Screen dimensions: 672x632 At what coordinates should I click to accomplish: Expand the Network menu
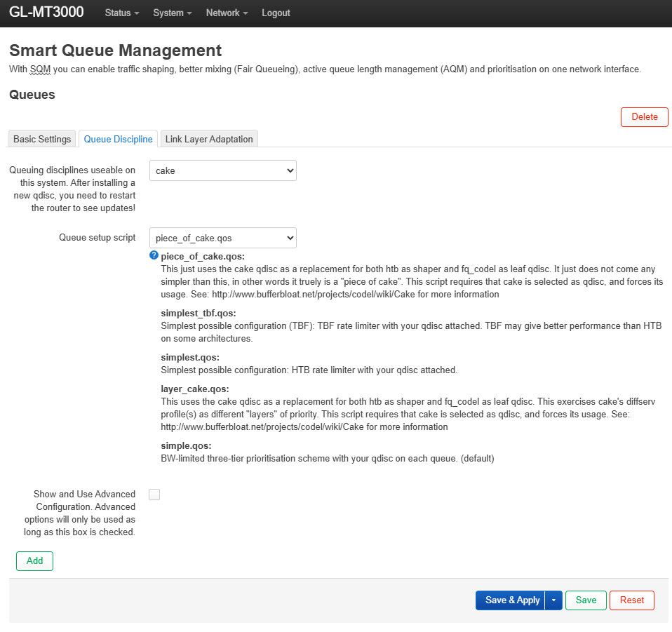pyautogui.click(x=227, y=13)
